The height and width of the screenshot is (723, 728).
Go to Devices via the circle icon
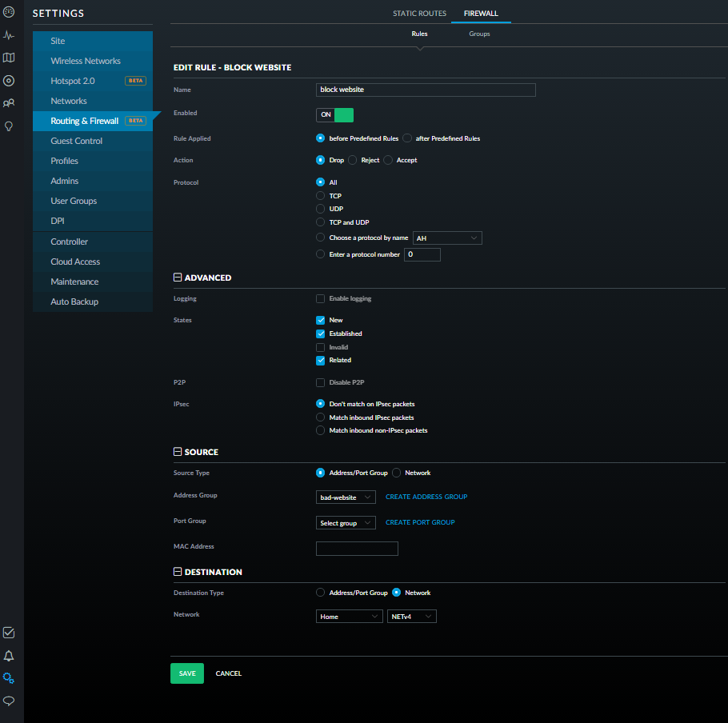(x=9, y=81)
